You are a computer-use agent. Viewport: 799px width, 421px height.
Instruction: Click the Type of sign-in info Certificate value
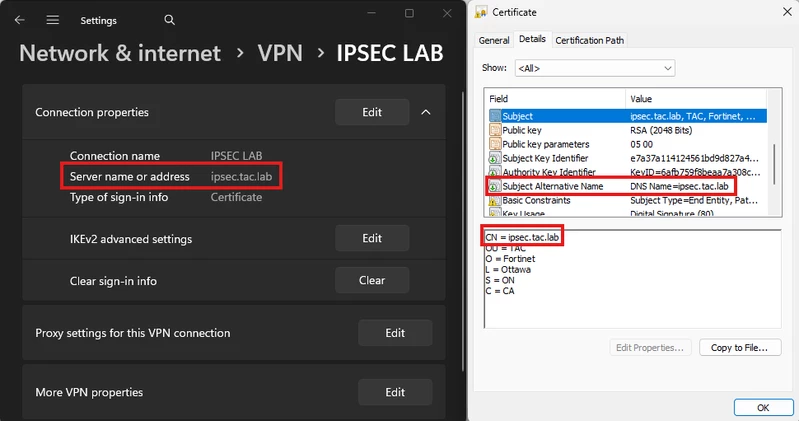pyautogui.click(x=236, y=197)
